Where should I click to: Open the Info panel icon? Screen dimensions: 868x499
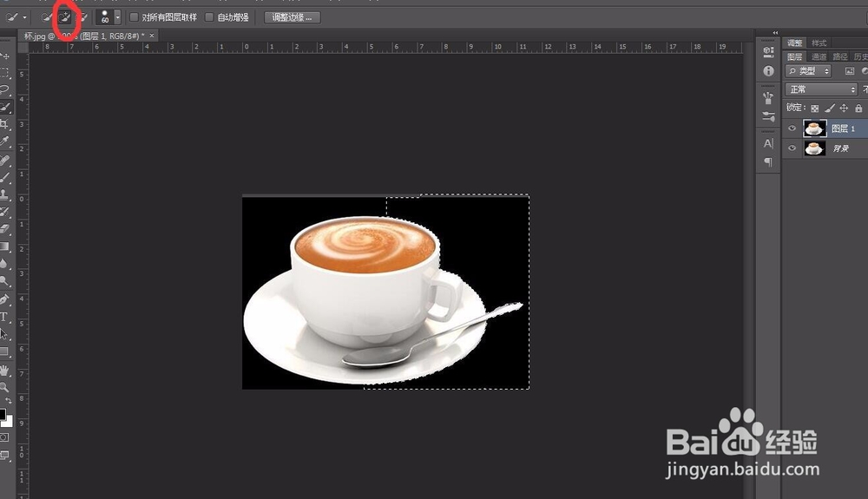pos(768,71)
